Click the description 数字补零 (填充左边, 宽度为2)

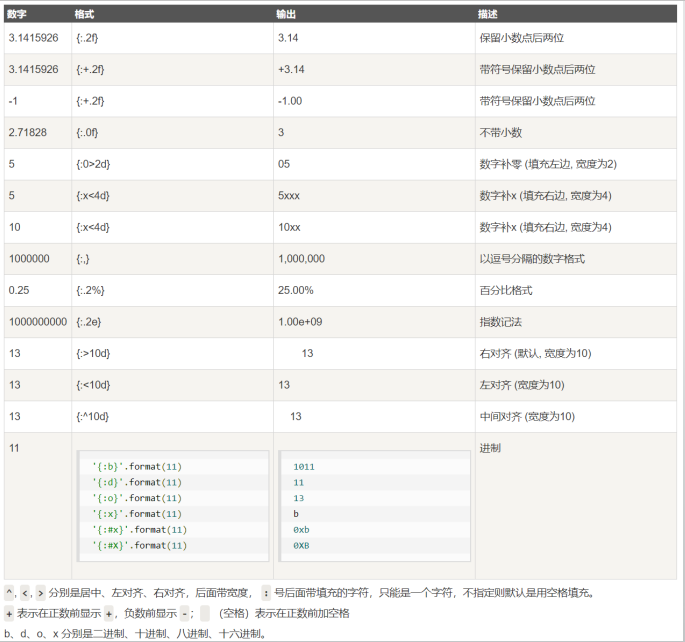[x=548, y=164]
